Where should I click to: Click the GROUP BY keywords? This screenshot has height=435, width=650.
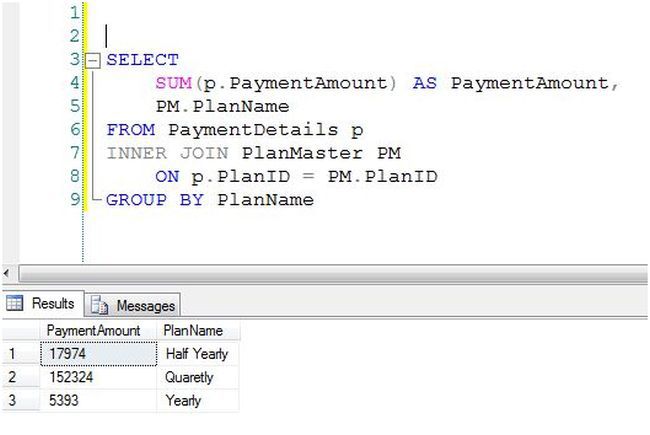tap(155, 200)
